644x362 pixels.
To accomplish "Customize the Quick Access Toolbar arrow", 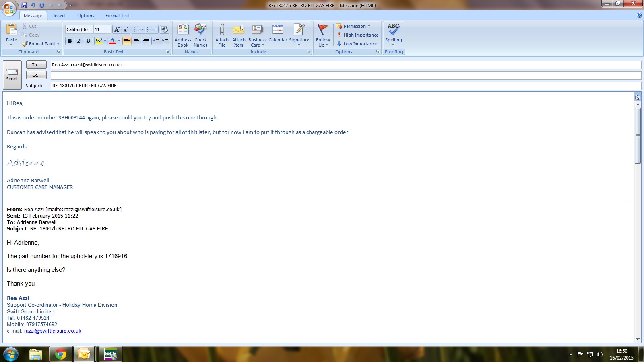I will click(x=71, y=5).
